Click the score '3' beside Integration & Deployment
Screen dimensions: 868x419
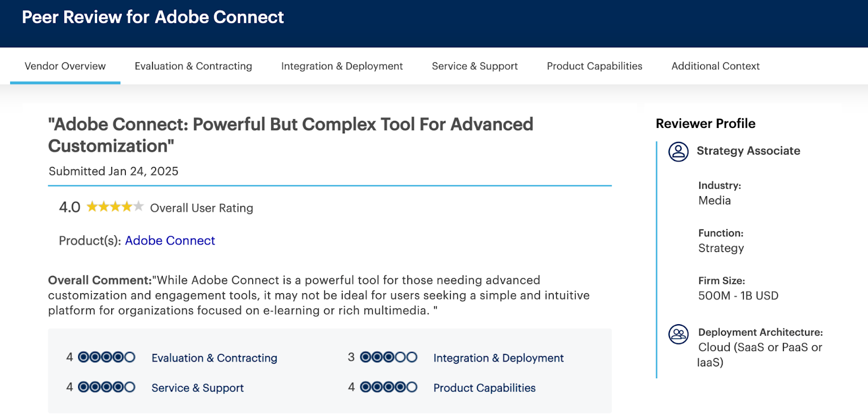(351, 357)
